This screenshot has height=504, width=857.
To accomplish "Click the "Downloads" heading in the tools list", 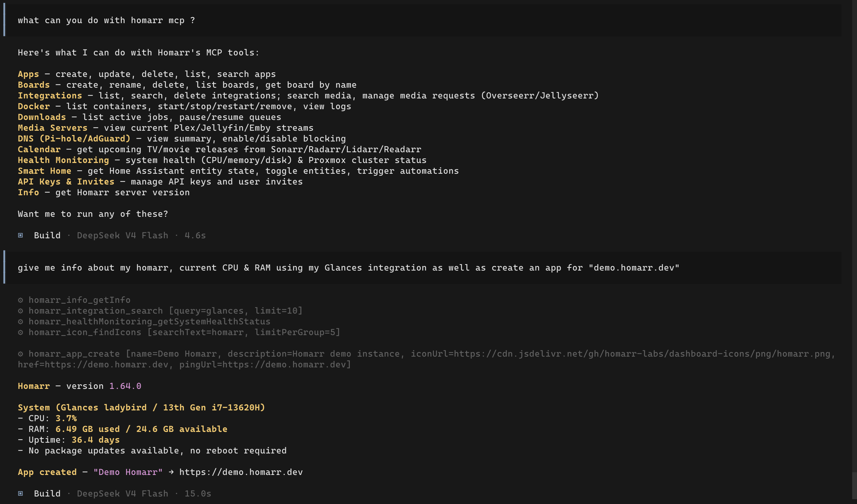I will pos(42,117).
